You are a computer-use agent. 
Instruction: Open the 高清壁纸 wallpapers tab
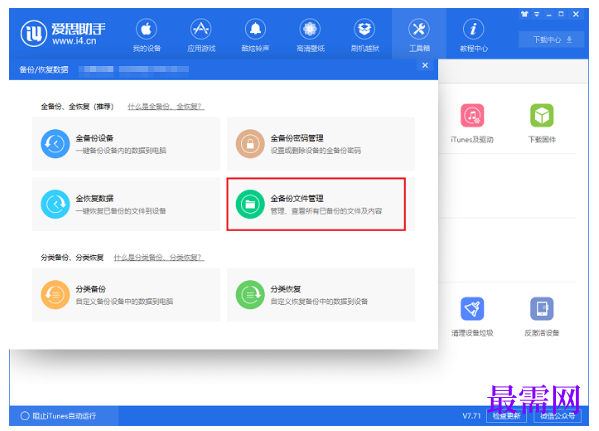(x=310, y=35)
